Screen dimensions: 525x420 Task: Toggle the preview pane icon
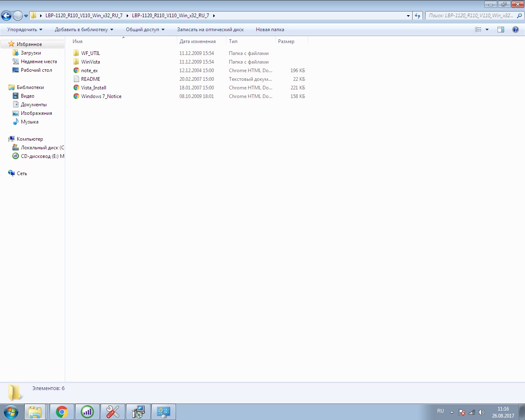point(500,30)
